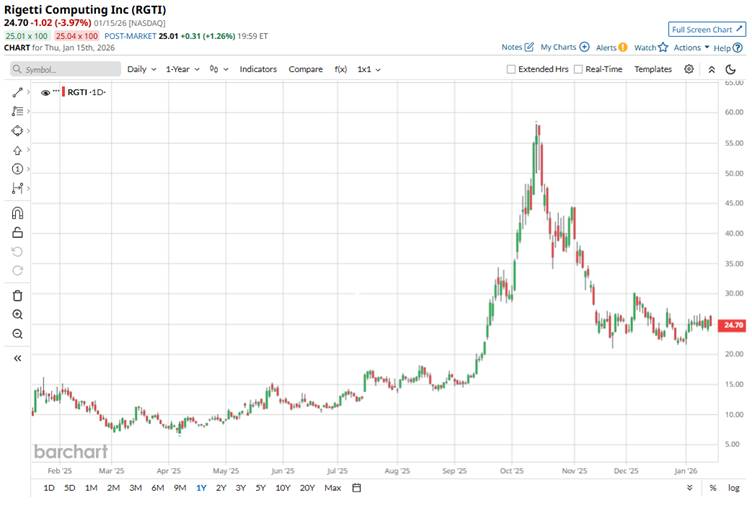752x508 pixels.
Task: Click the Rigetti Computing Inc (RGTI) title
Action: coord(85,10)
